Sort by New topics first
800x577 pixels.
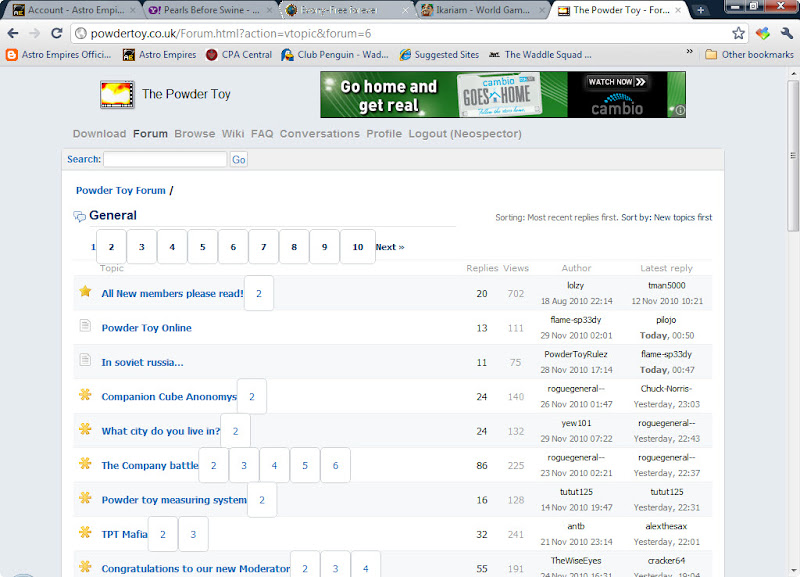683,217
